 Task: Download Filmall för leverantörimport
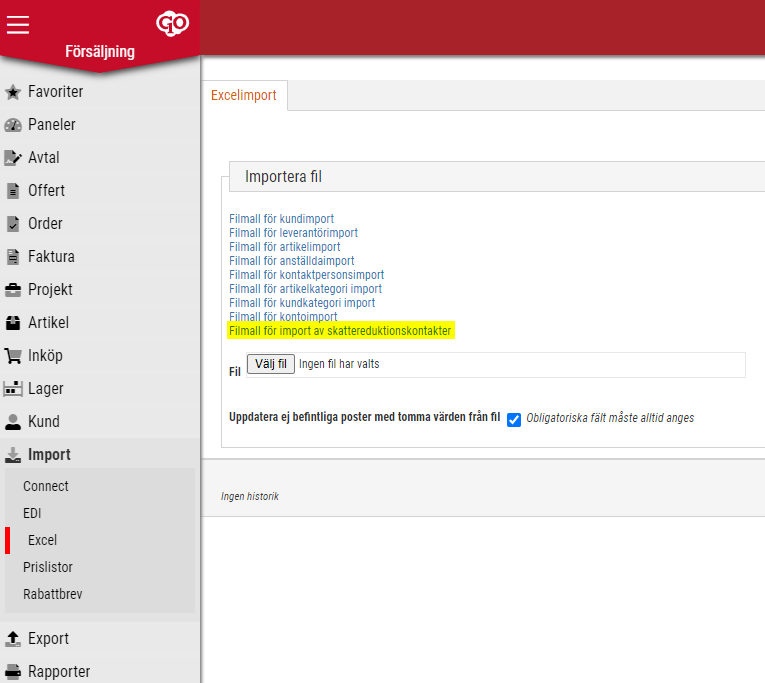tap(293, 233)
